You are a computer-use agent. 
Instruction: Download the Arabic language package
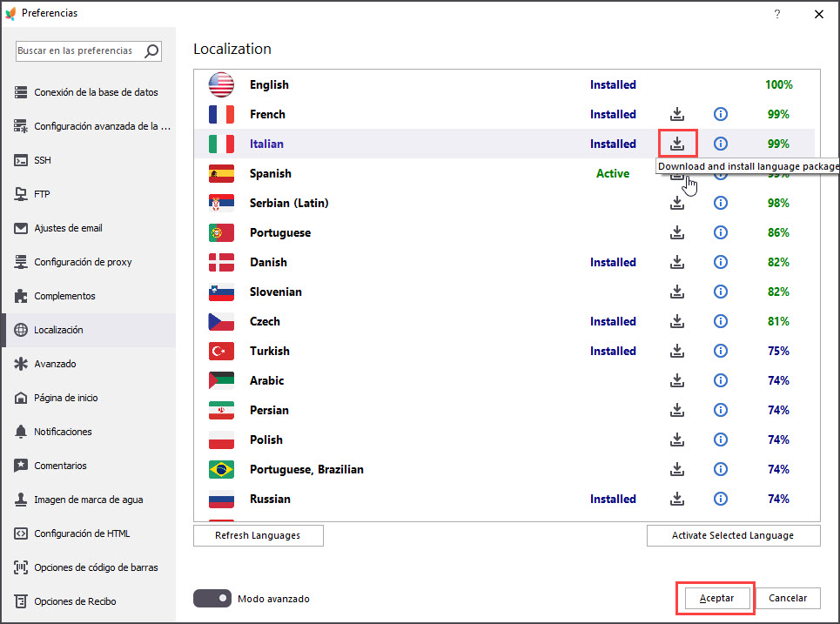pos(677,380)
